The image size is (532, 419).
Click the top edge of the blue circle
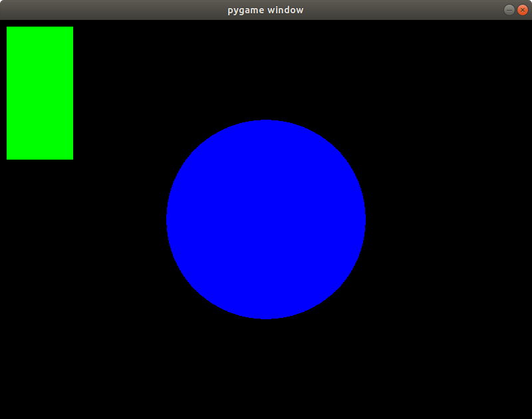pos(266,123)
